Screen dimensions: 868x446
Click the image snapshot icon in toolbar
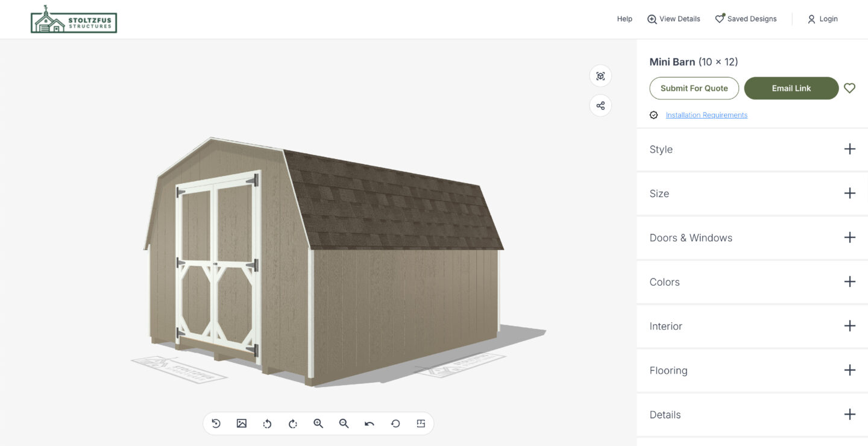click(x=242, y=423)
